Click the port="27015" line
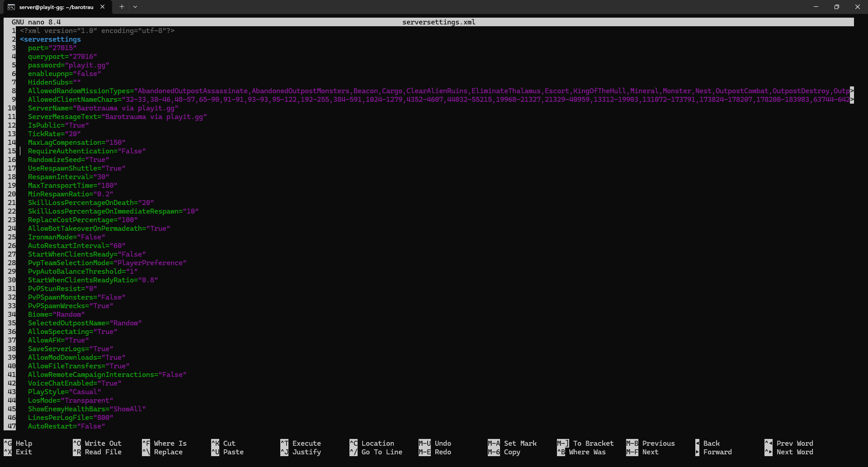This screenshot has width=868, height=467. (52, 48)
